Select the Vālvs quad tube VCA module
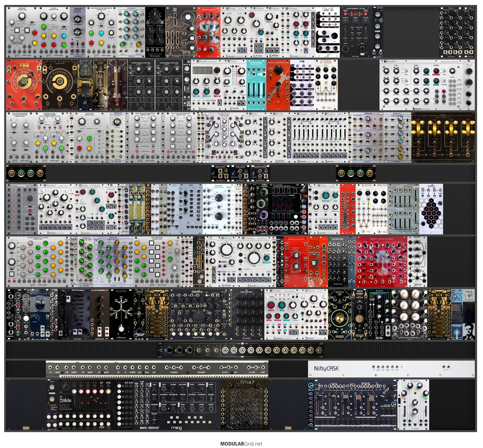 pyautogui.click(x=443, y=137)
